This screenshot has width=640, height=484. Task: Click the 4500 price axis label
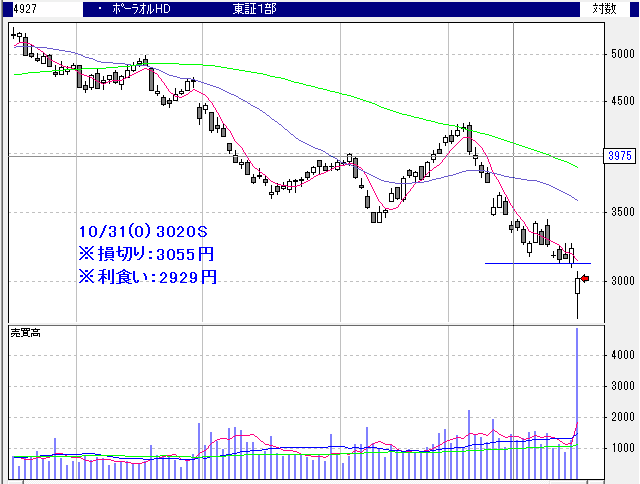(x=622, y=100)
